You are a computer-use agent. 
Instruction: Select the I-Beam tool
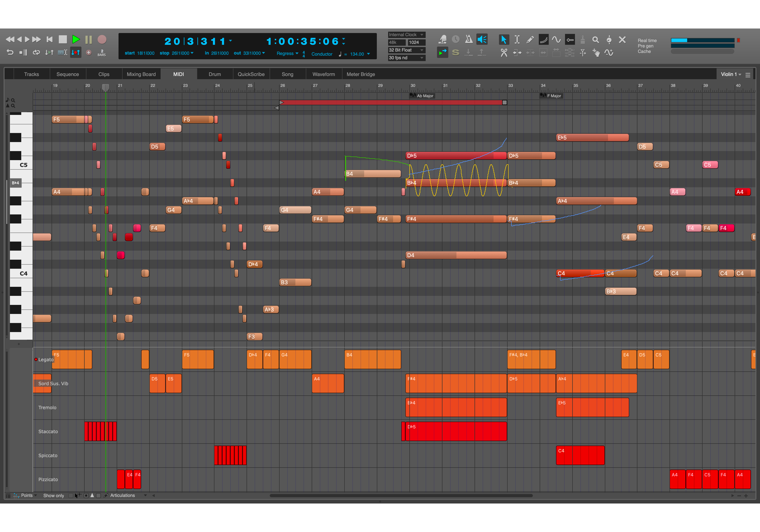(x=517, y=39)
